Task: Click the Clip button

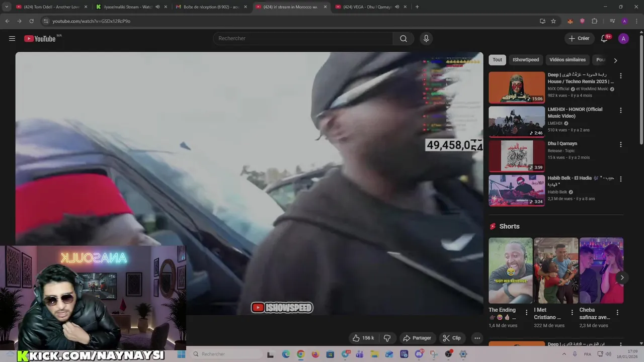Action: [x=451, y=338]
